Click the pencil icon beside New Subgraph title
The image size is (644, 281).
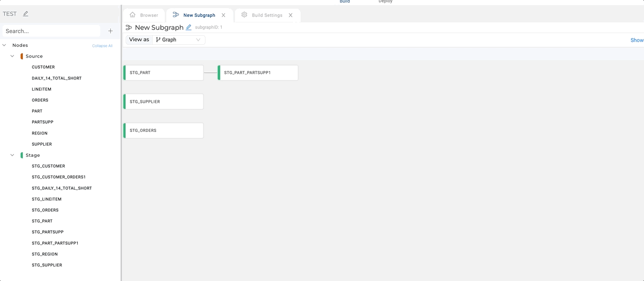189,27
